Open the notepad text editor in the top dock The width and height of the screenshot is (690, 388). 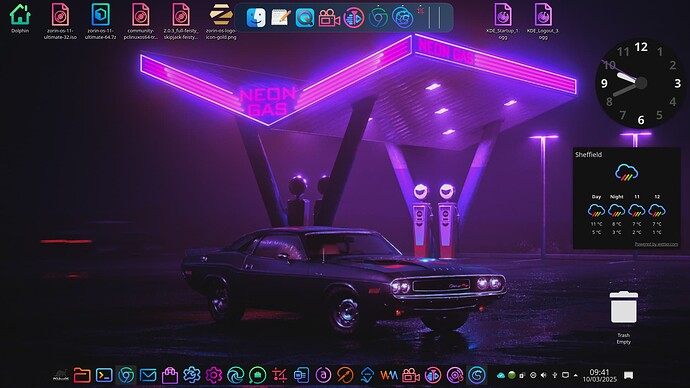pyautogui.click(x=280, y=18)
